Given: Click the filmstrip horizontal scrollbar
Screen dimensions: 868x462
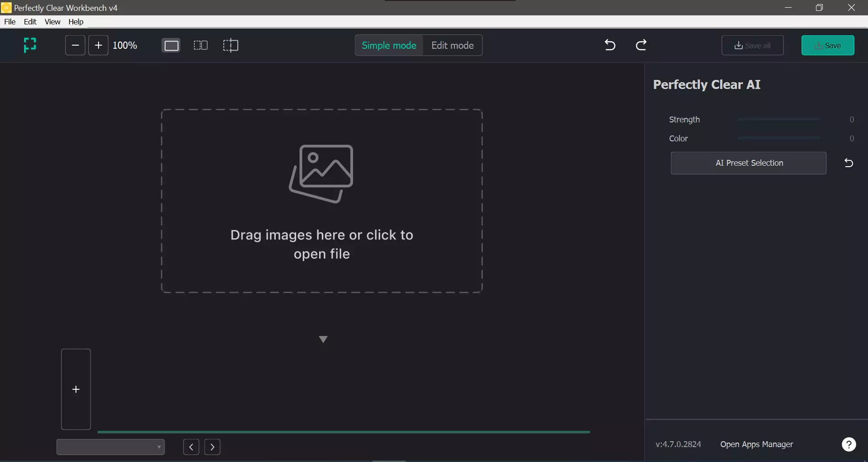Looking at the screenshot, I should [x=344, y=432].
